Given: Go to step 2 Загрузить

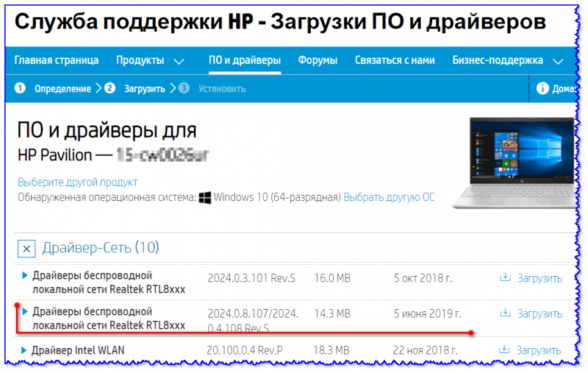Looking at the screenshot, I should 144,89.
